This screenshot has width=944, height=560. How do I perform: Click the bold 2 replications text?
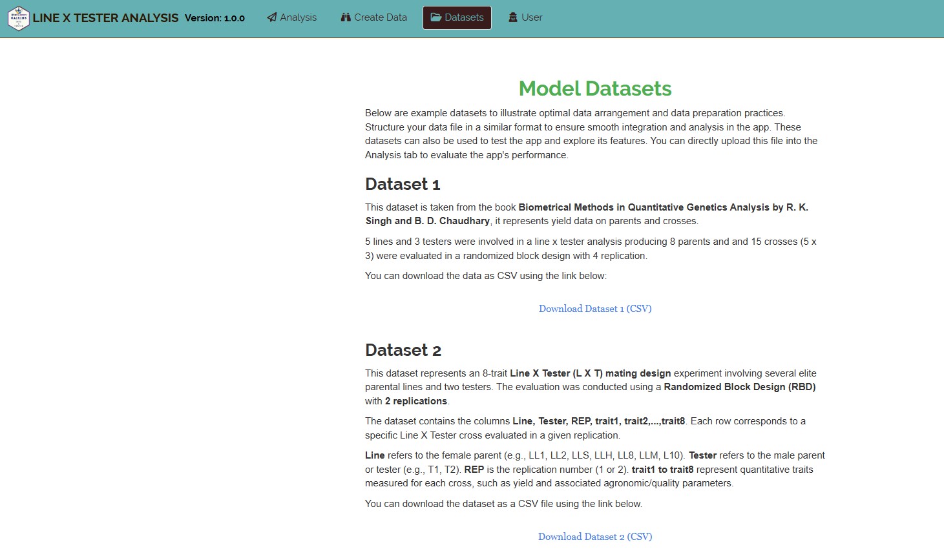click(x=416, y=401)
